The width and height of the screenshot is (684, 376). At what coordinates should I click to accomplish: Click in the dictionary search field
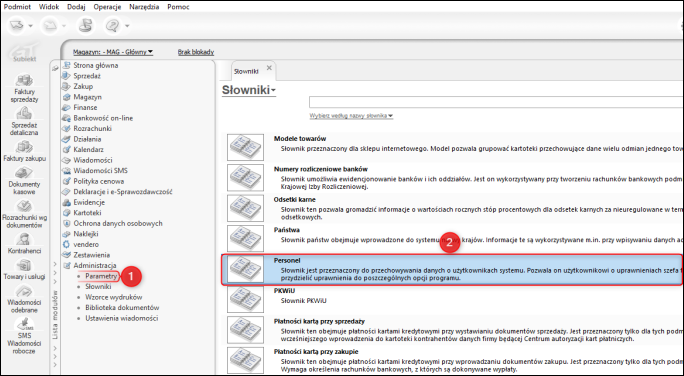496,102
